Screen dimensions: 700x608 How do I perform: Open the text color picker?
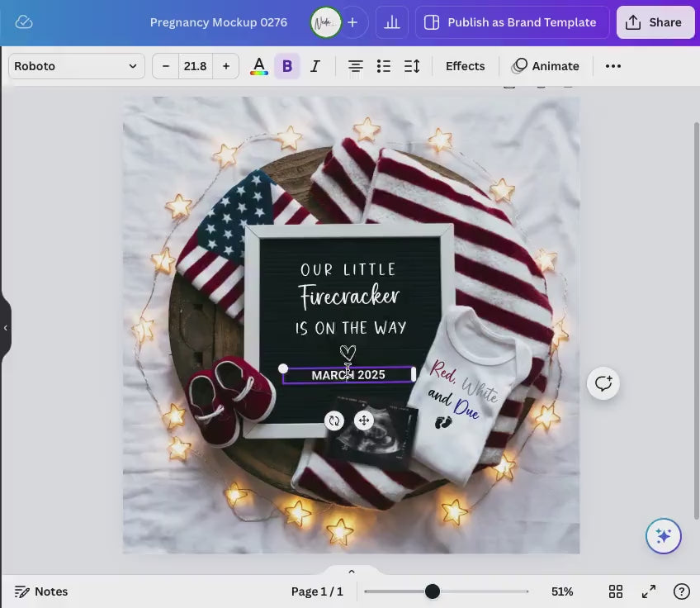pos(259,66)
